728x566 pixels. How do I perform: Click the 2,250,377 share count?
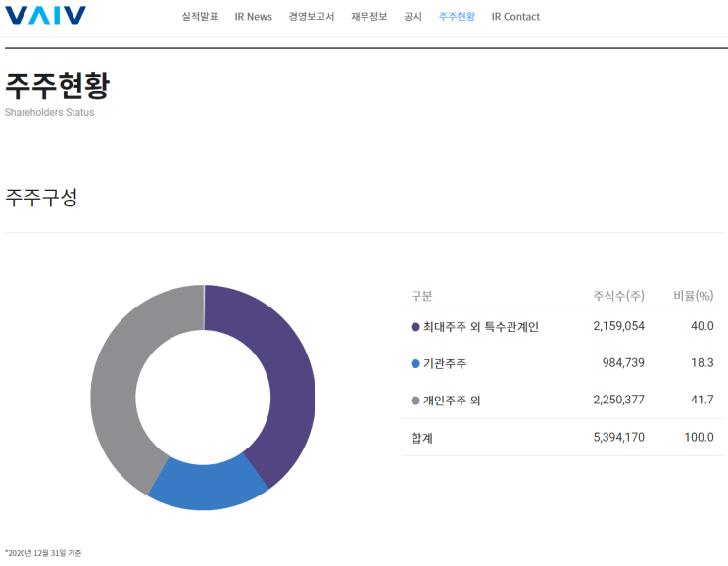pyautogui.click(x=618, y=400)
